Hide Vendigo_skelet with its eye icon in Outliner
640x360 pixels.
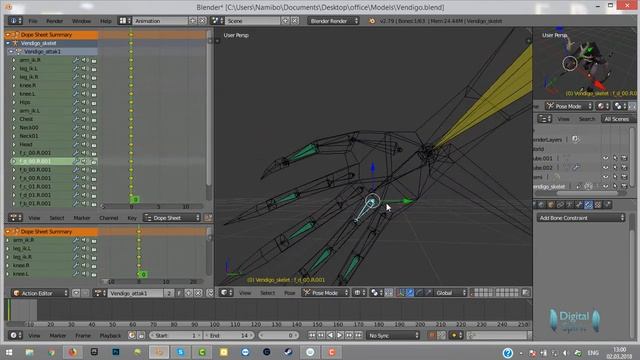coord(605,187)
